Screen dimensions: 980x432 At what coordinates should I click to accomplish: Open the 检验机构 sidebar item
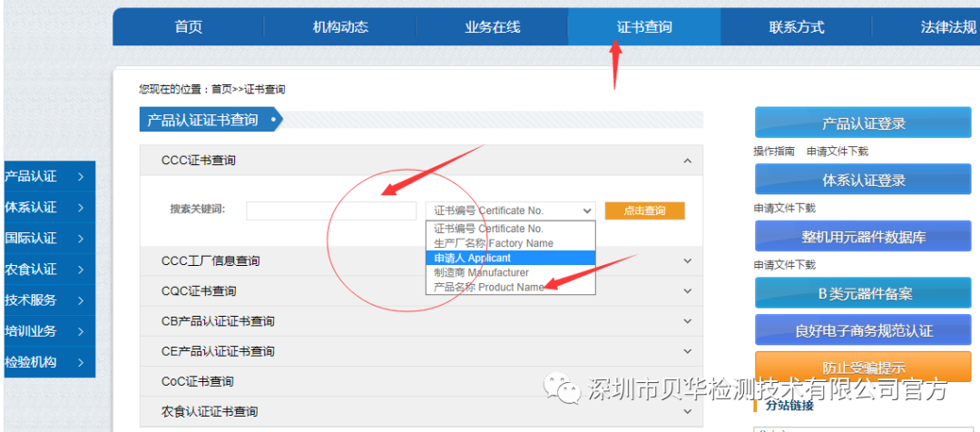coord(49,362)
